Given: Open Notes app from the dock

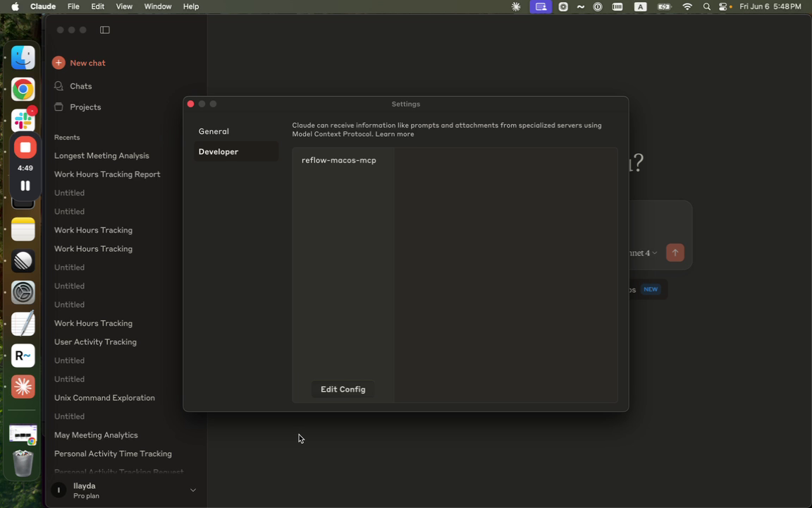Looking at the screenshot, I should 23,229.
